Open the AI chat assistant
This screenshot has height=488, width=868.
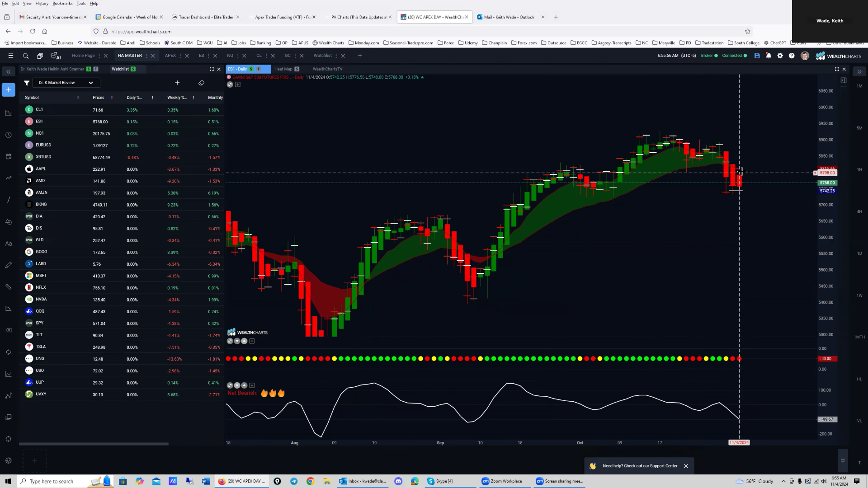click(56, 56)
